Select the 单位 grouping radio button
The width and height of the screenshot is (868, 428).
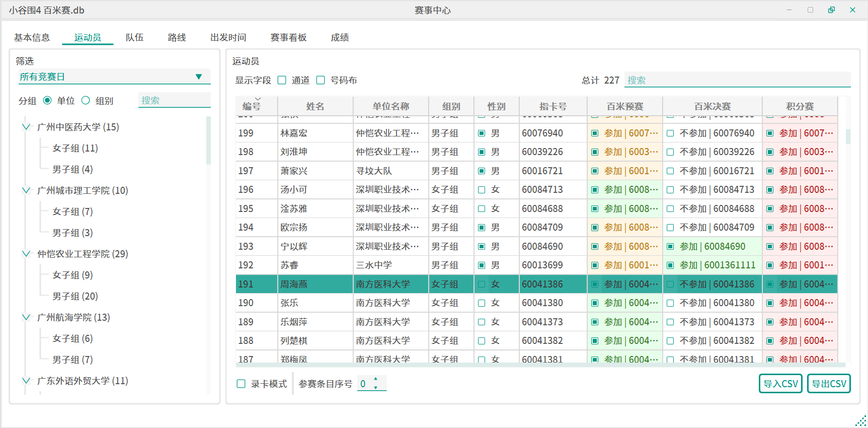pos(47,101)
